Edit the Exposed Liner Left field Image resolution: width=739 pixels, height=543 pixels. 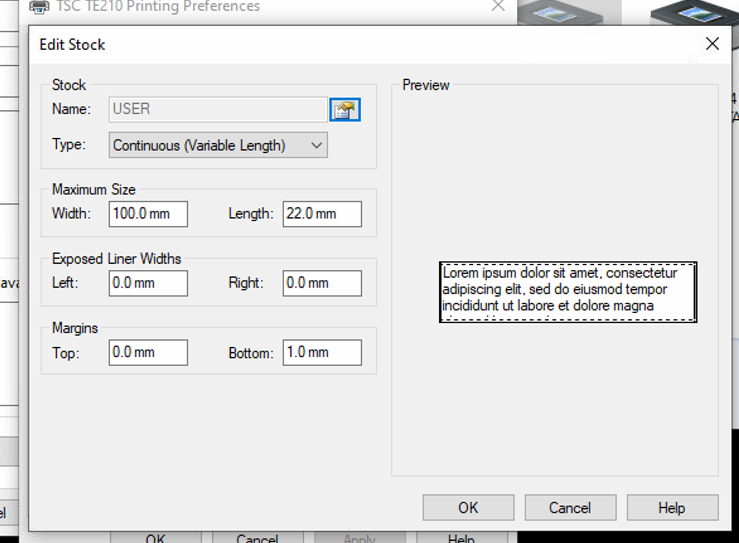point(148,283)
